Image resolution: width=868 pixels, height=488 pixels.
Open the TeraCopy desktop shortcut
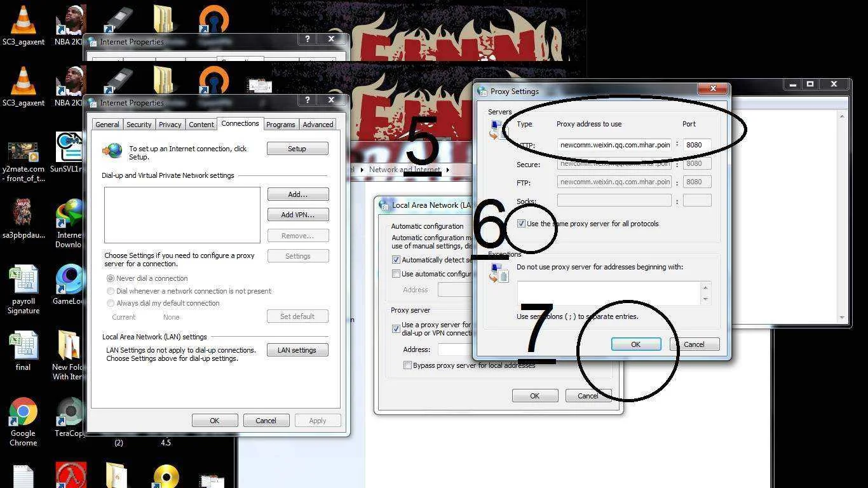[69, 417]
